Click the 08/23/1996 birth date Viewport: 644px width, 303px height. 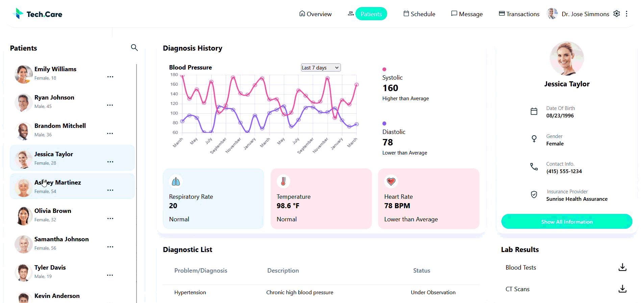pyautogui.click(x=560, y=116)
